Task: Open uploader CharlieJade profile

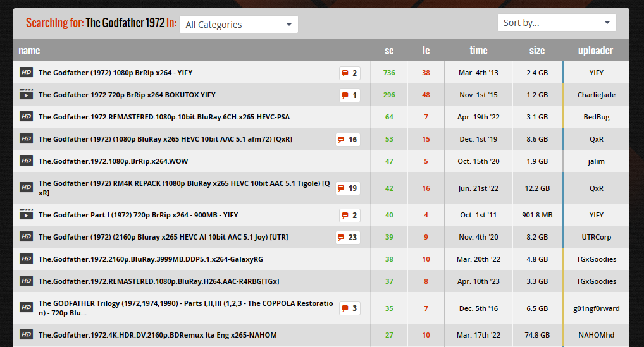Action: click(x=597, y=95)
